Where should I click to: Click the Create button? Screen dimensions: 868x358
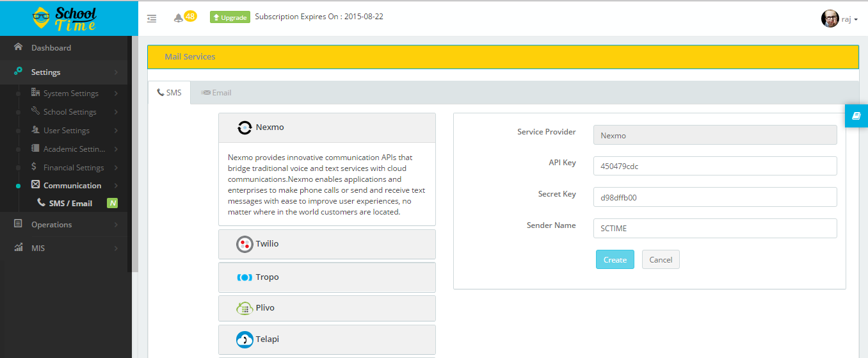[x=615, y=259]
